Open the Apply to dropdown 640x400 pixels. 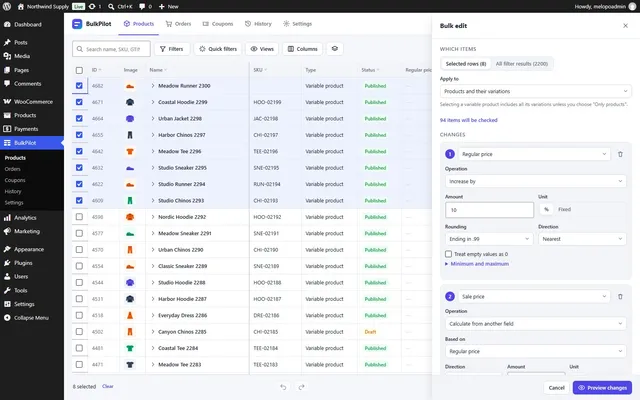pyautogui.click(x=536, y=91)
